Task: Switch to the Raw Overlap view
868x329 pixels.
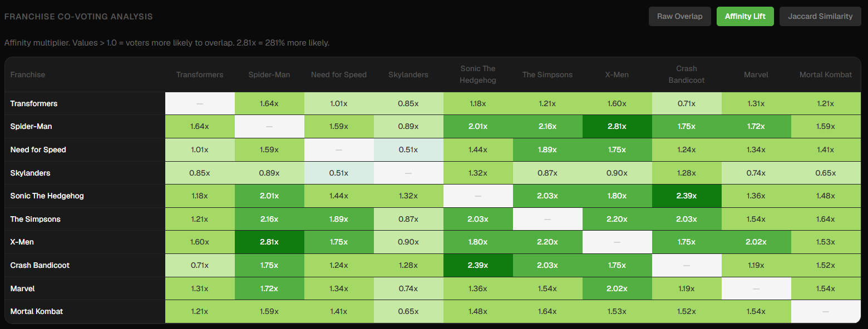Action: [x=679, y=16]
